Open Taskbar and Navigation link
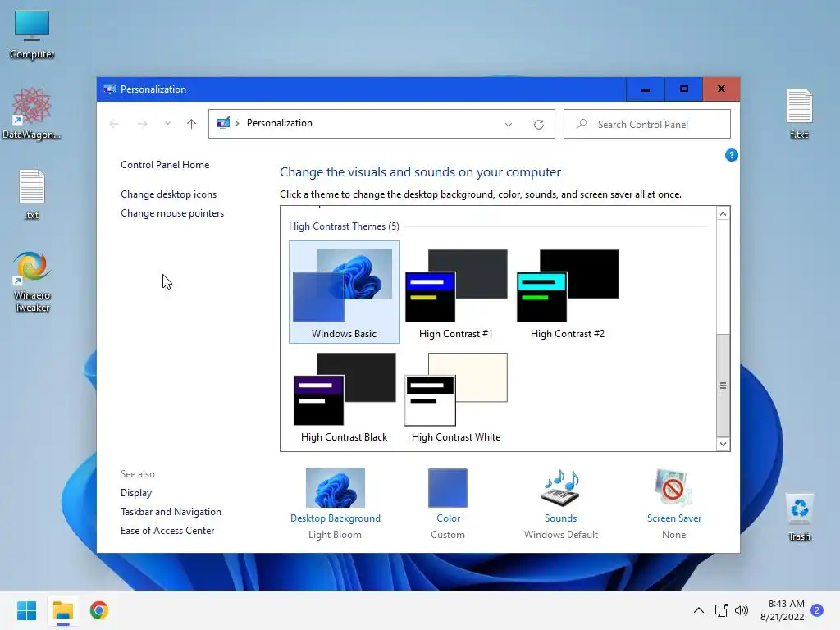The image size is (840, 630). click(171, 512)
